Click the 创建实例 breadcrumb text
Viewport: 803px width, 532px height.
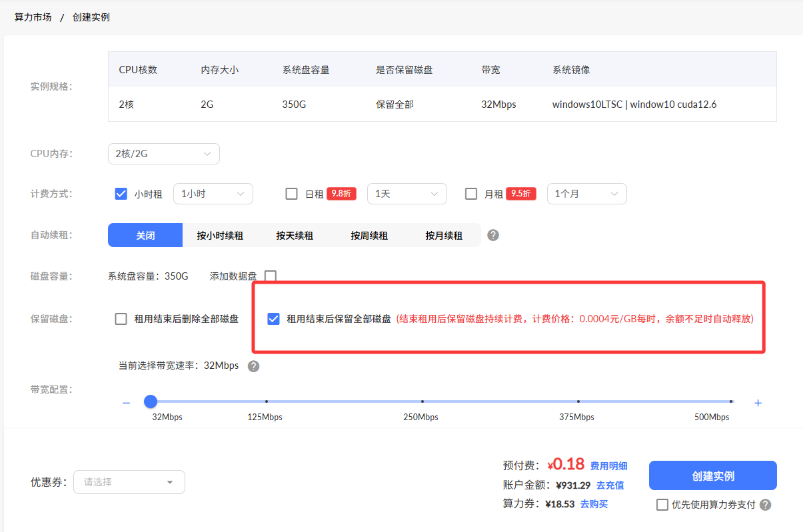click(x=91, y=17)
